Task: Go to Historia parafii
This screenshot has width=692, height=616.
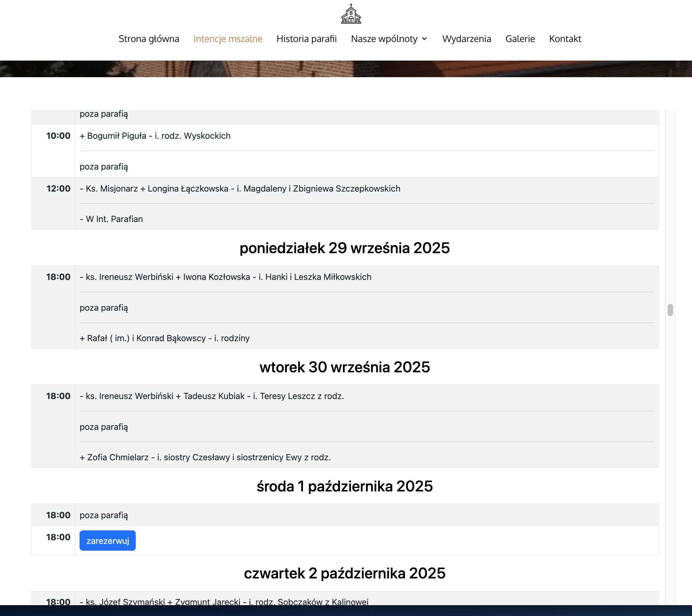Action: coord(306,39)
